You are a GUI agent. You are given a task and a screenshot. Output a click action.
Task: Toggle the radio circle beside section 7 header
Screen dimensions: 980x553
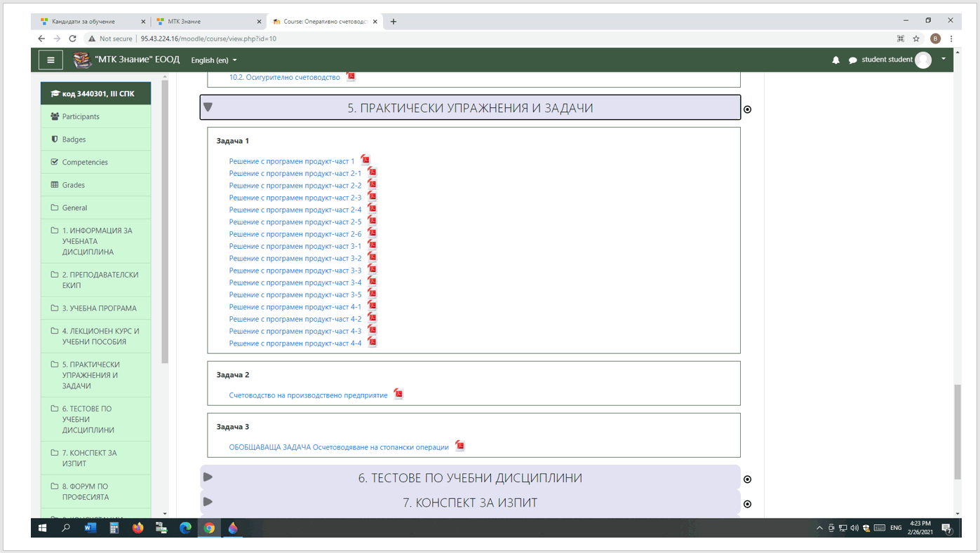[x=747, y=504]
